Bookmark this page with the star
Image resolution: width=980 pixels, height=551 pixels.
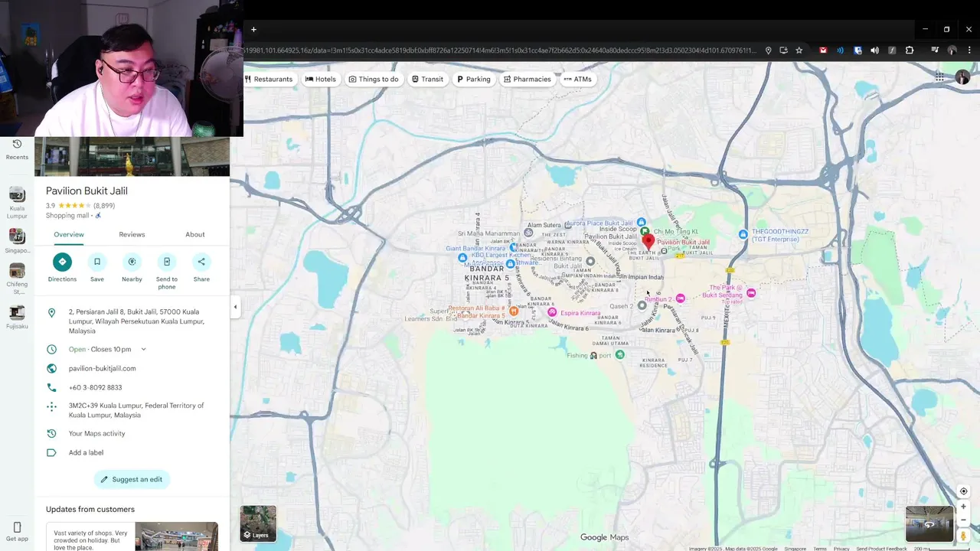click(799, 51)
